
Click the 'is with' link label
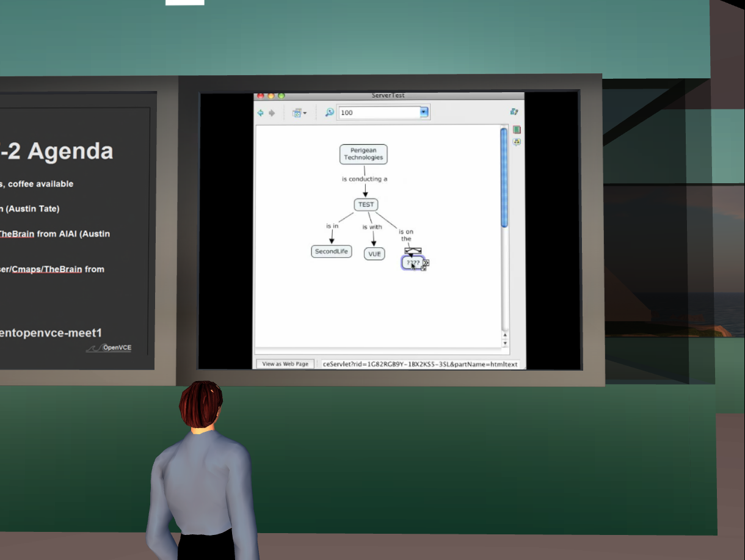(x=372, y=227)
